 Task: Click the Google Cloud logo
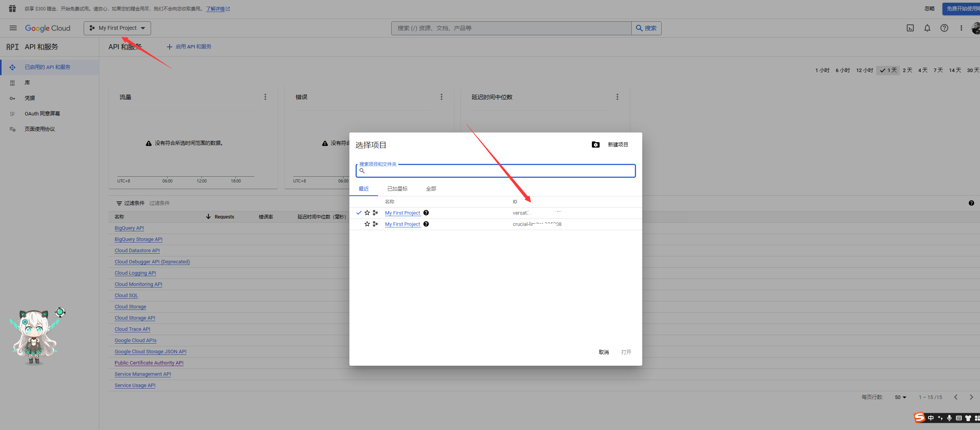coord(48,28)
